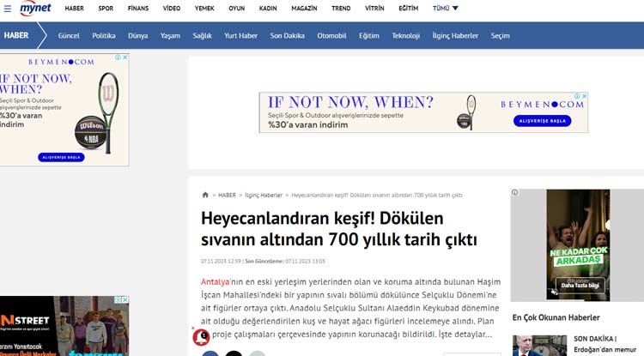Open the FİNANS menu item
This screenshot has width=644, height=356.
pos(137,9)
